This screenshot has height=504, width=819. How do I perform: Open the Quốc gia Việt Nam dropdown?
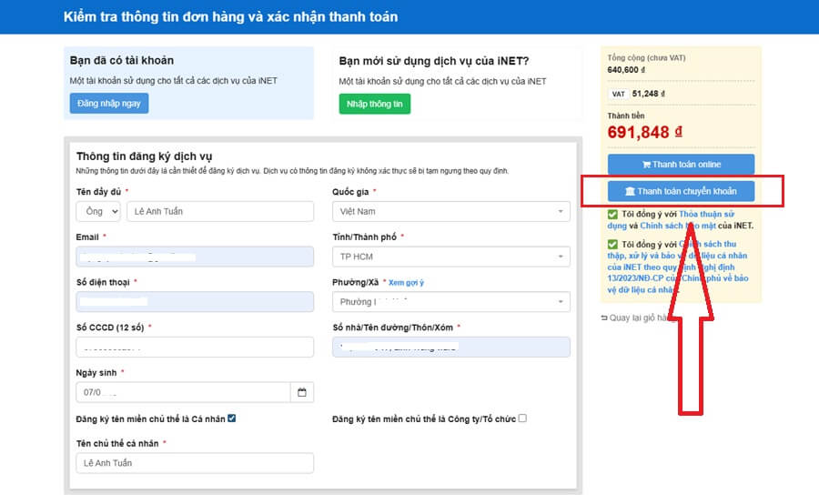(x=451, y=212)
